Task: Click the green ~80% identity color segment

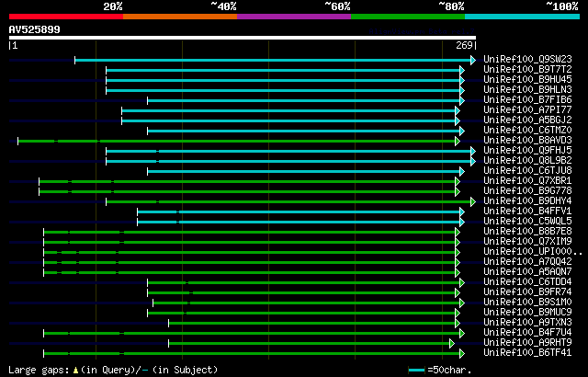Action: point(408,17)
